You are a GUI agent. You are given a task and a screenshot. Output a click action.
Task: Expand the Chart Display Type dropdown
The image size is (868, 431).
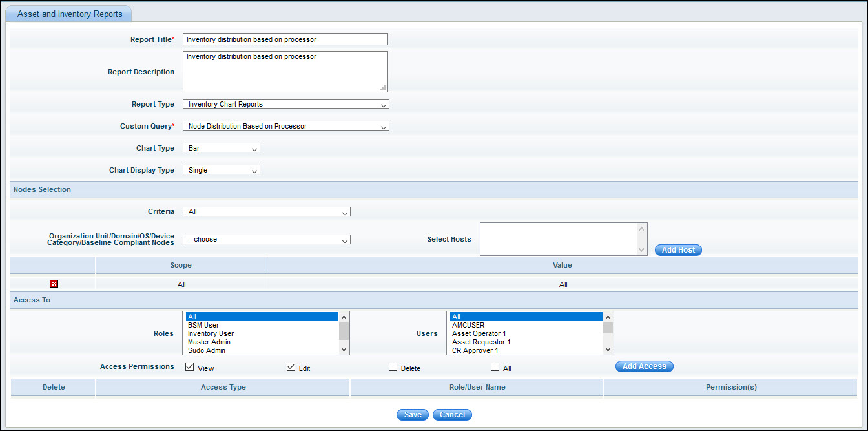[x=221, y=170]
